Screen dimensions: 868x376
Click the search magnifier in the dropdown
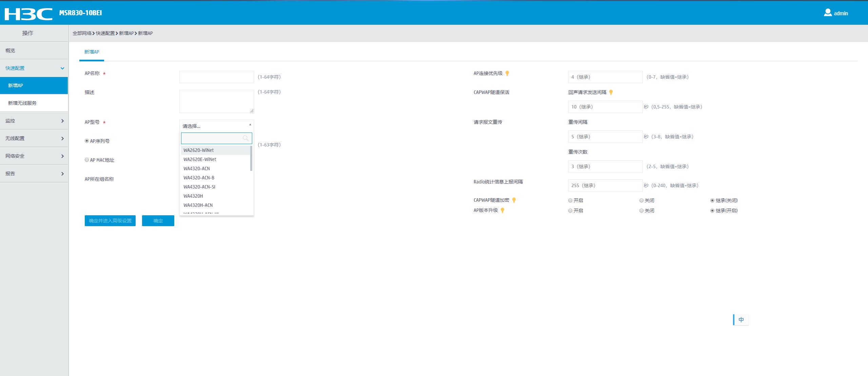[246, 138]
